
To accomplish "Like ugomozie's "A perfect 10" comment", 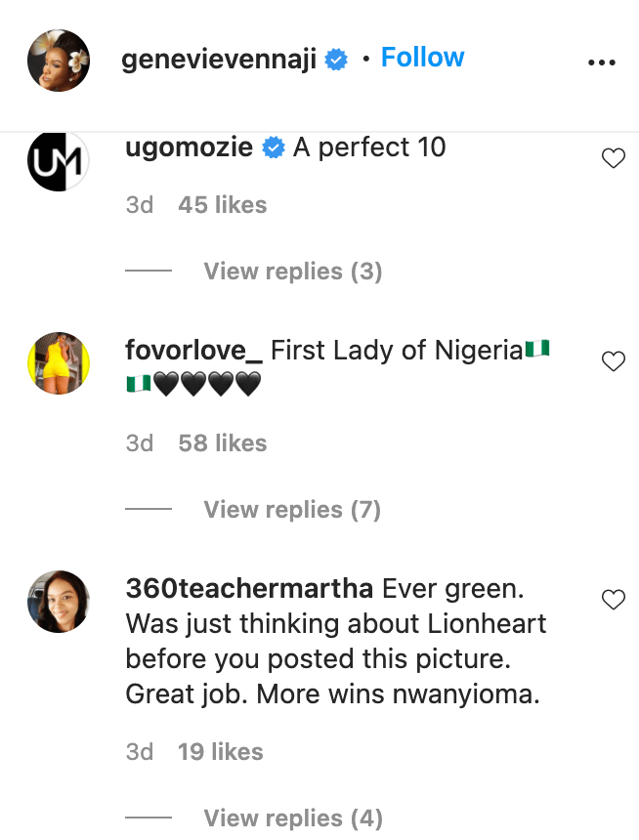I will (x=613, y=158).
